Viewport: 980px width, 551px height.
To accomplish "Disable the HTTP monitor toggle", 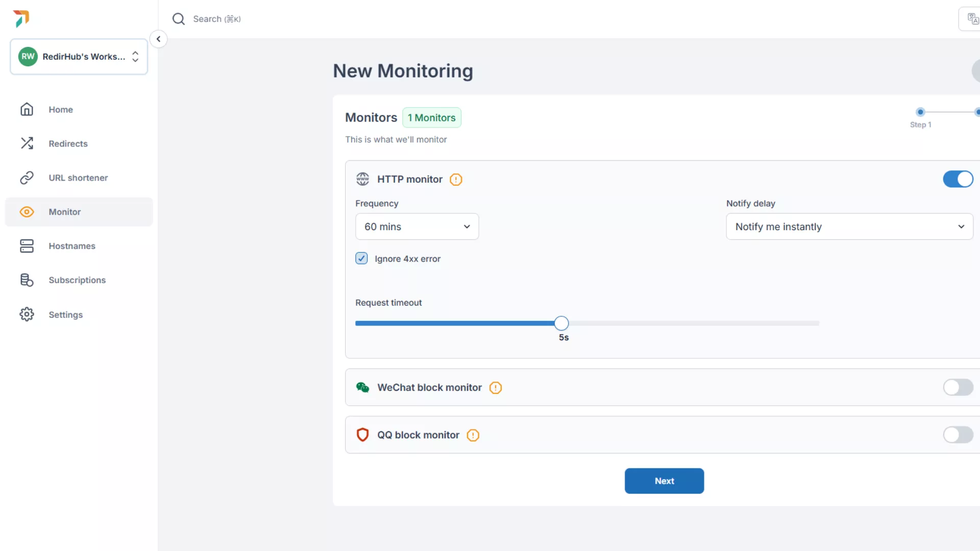I will tap(958, 179).
